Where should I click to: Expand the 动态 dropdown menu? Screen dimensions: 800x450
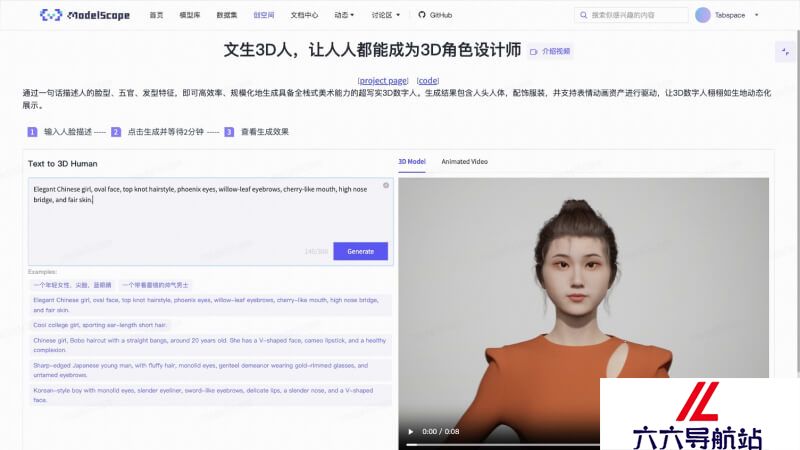tap(344, 15)
